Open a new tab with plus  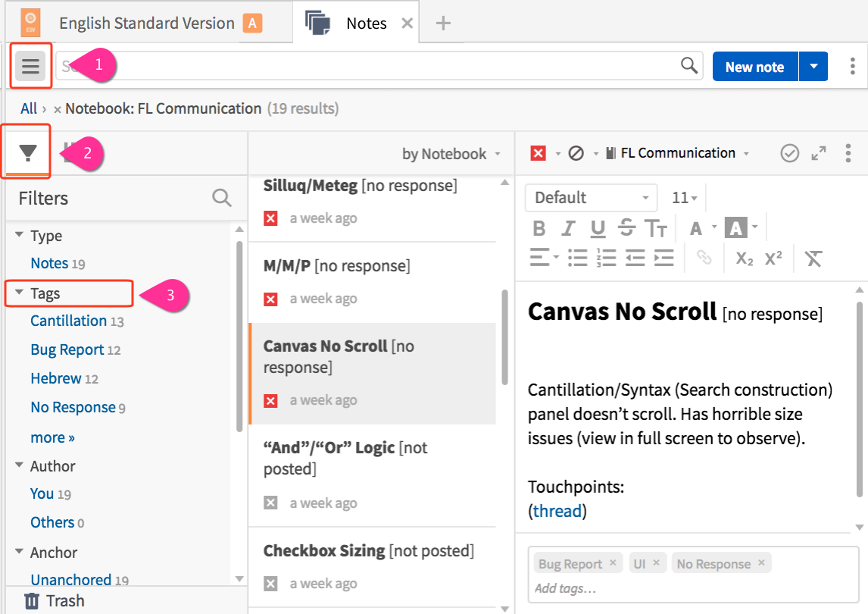443,23
